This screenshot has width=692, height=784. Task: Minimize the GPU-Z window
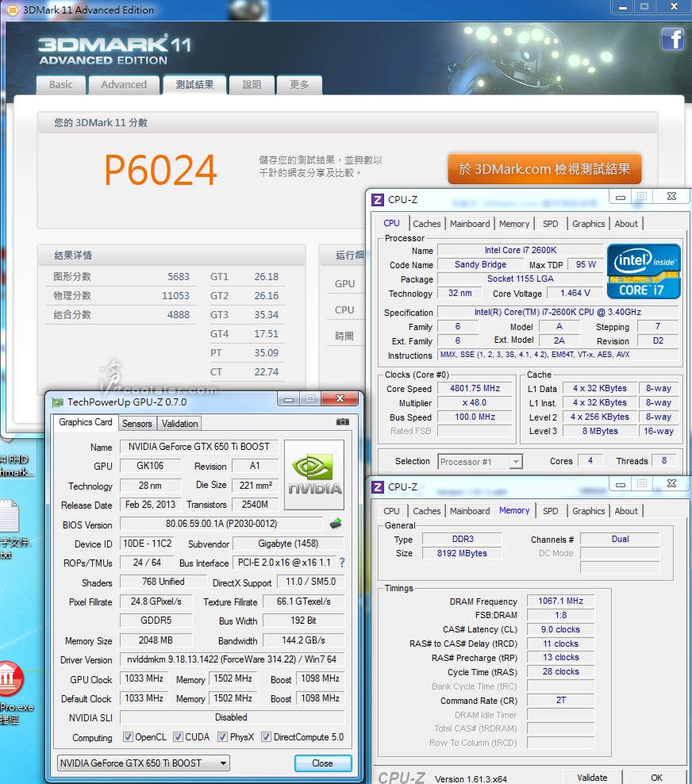coord(289,399)
